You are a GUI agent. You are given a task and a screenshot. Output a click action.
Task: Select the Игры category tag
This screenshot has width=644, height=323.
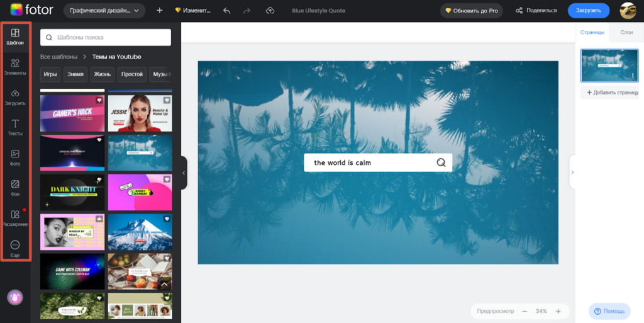coord(50,74)
